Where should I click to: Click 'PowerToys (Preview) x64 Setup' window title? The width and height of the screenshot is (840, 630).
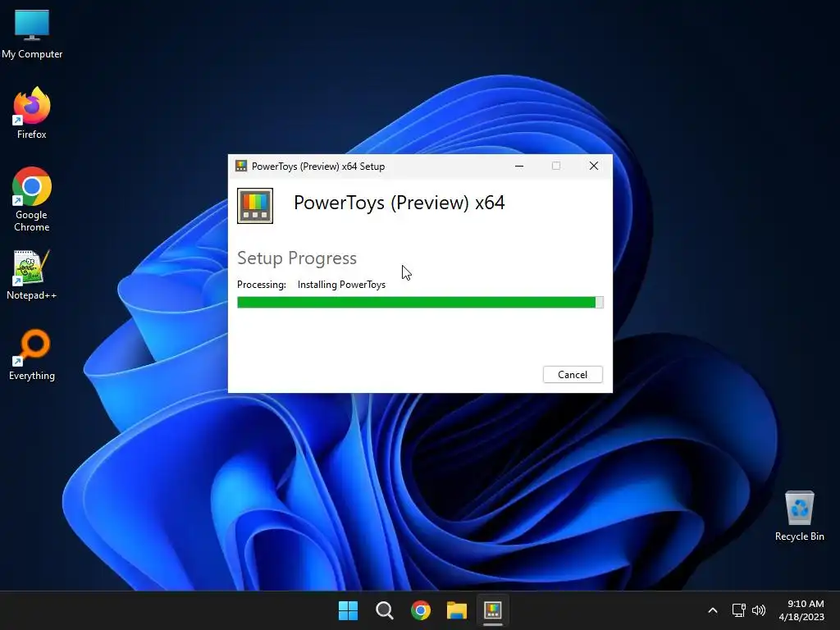pos(318,166)
